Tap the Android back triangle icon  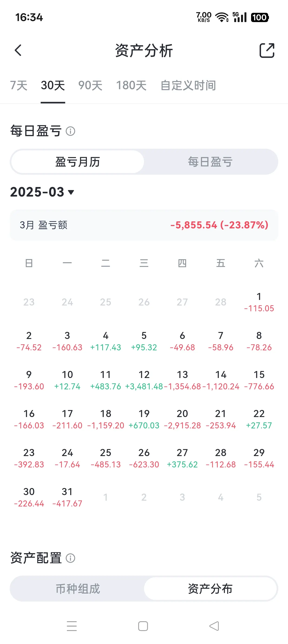(x=214, y=626)
